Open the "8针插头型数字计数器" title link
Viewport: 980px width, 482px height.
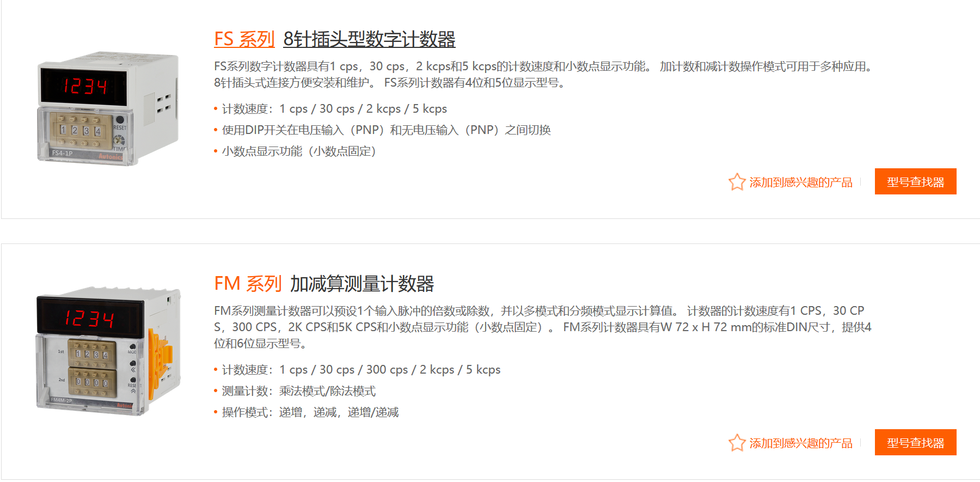pyautogui.click(x=369, y=39)
